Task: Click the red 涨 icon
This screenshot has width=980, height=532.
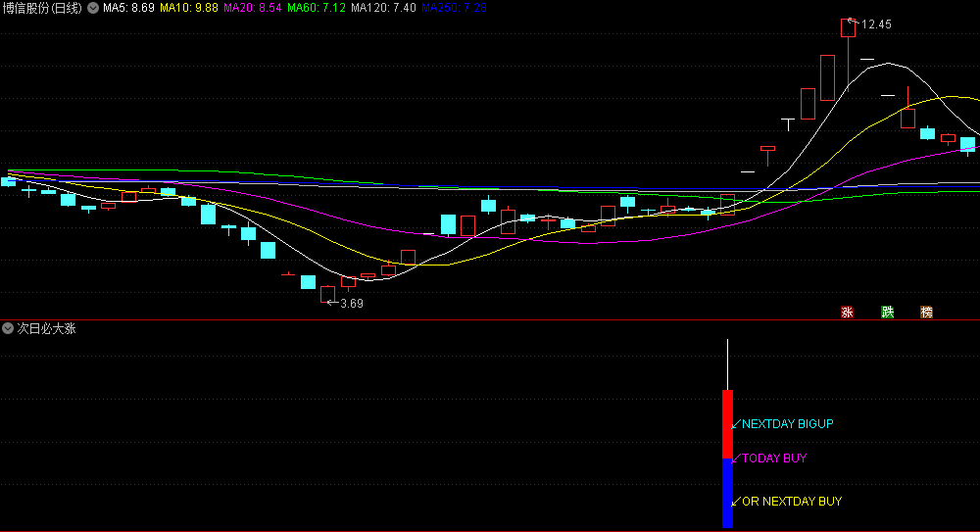Action: [x=847, y=312]
